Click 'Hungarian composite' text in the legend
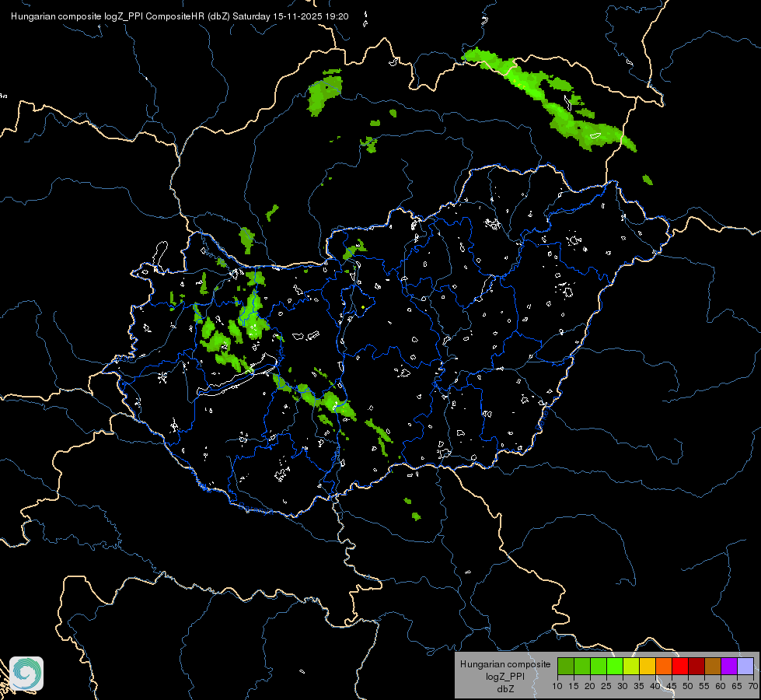The width and height of the screenshot is (761, 700). coord(505,664)
